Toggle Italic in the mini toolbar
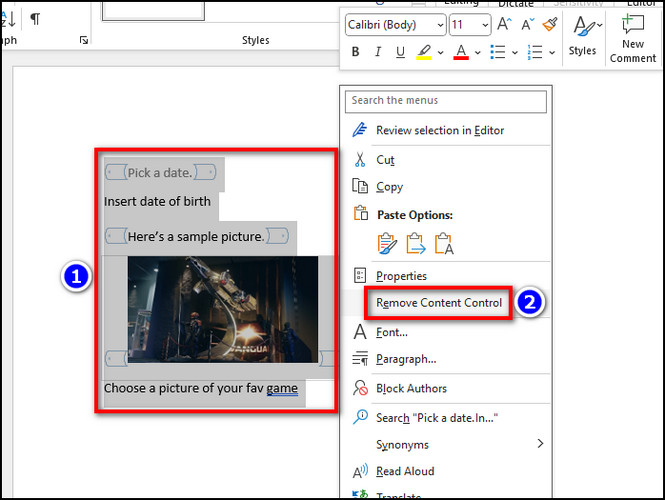This screenshot has height=500, width=665. 377,52
